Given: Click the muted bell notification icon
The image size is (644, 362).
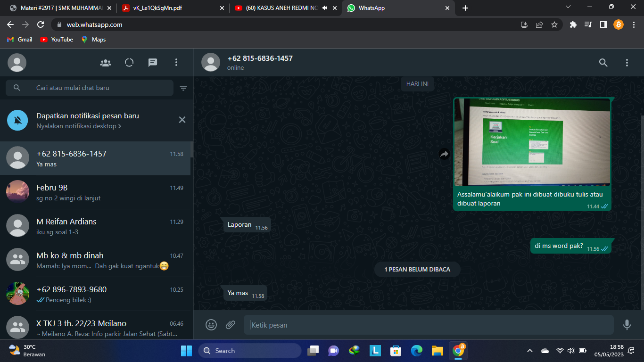Looking at the screenshot, I should pyautogui.click(x=17, y=120).
